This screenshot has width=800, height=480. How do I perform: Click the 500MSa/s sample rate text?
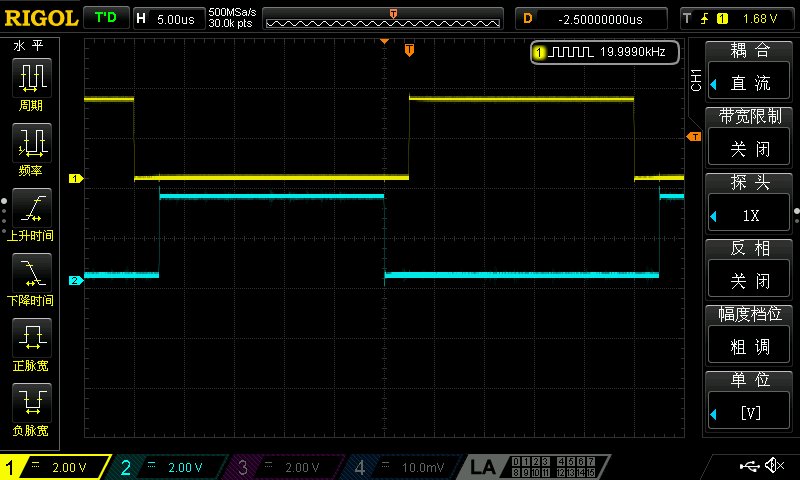click(232, 12)
